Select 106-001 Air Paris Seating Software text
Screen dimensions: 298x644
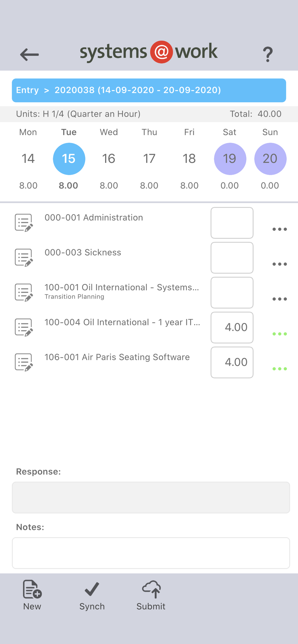(x=117, y=357)
